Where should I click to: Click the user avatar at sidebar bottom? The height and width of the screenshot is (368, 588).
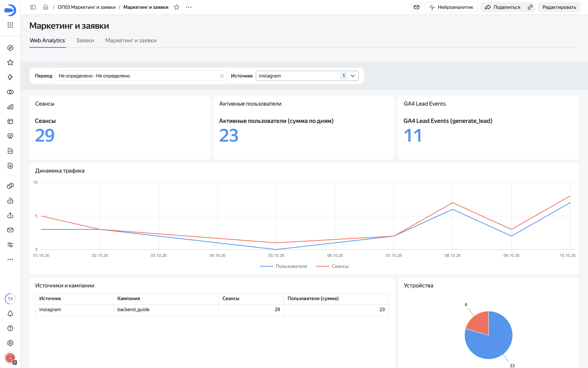pos(10,358)
